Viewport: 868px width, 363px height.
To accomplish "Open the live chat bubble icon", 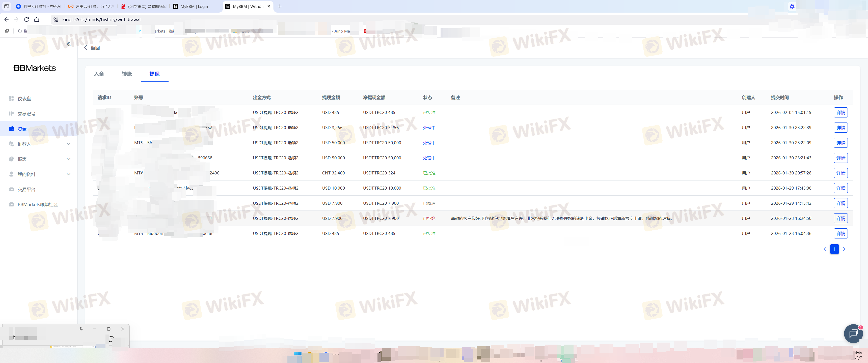I will 853,333.
